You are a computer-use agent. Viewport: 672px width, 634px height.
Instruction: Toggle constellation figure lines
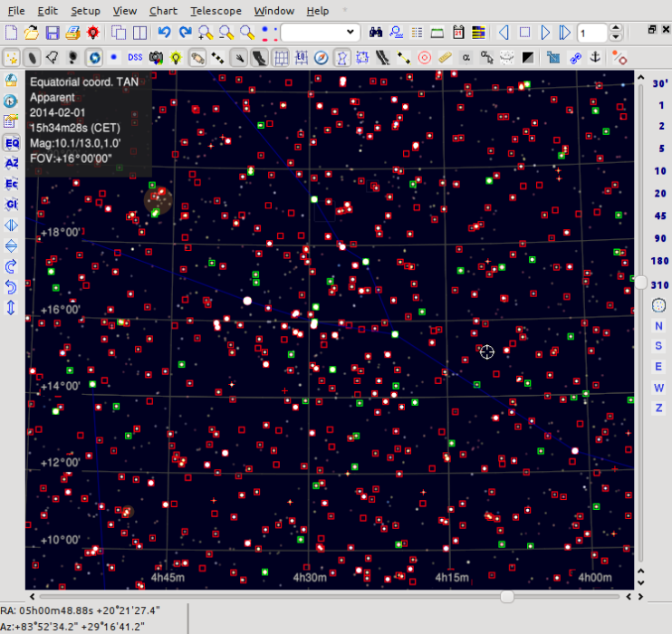[341, 57]
